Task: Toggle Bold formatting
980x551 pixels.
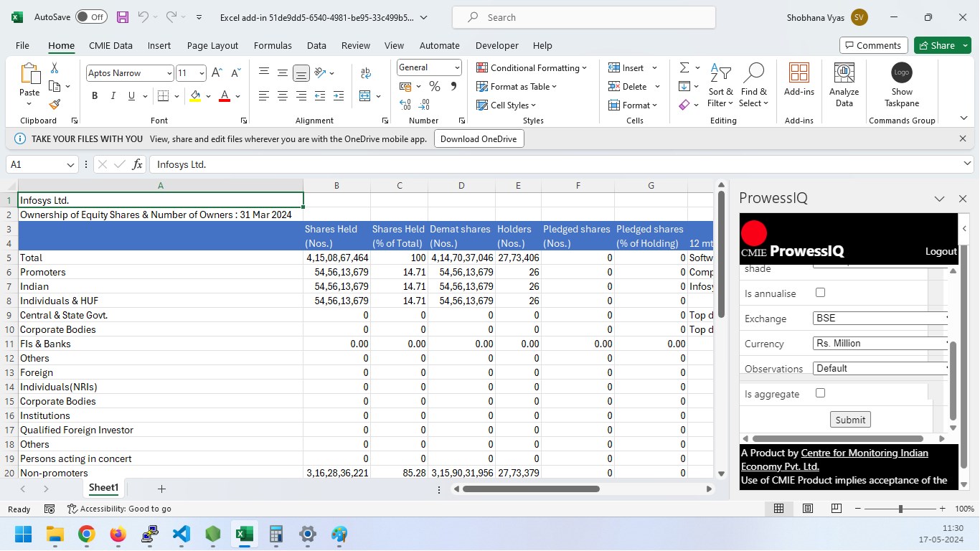Action: click(95, 96)
